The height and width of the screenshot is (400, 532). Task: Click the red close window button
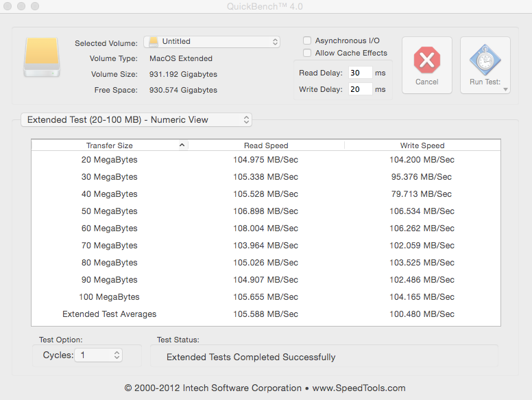9,6
